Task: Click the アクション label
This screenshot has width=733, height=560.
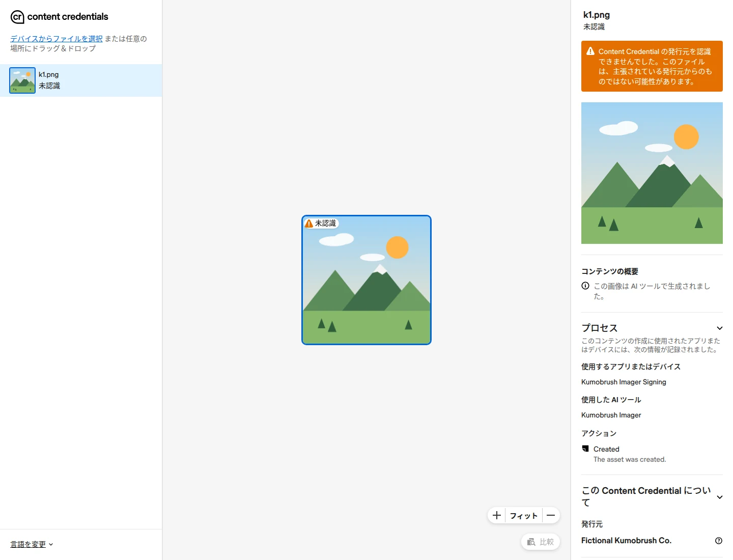Action: [599, 433]
